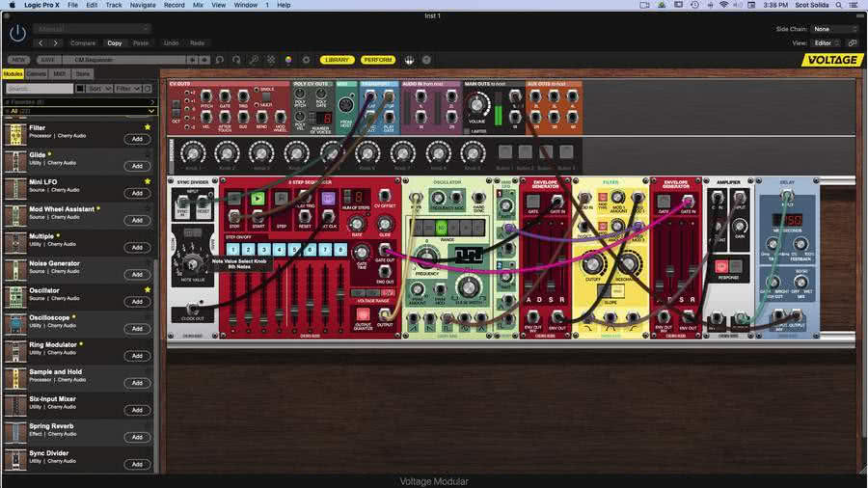Click the QWERTY keyboard icon next to PERFORM
The height and width of the screenshot is (488, 868).
pyautogui.click(x=409, y=60)
